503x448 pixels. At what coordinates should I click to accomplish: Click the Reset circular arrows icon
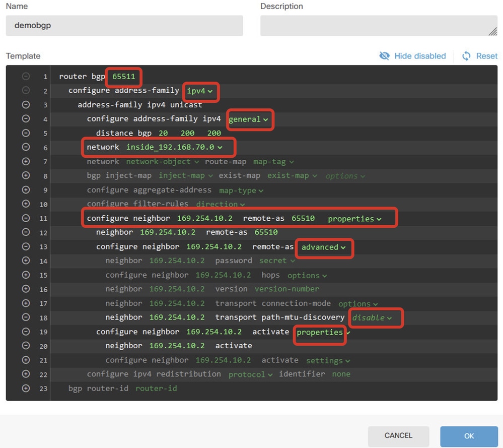466,56
